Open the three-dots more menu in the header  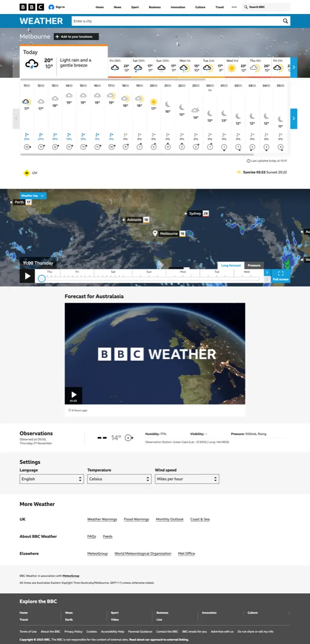point(234,7)
